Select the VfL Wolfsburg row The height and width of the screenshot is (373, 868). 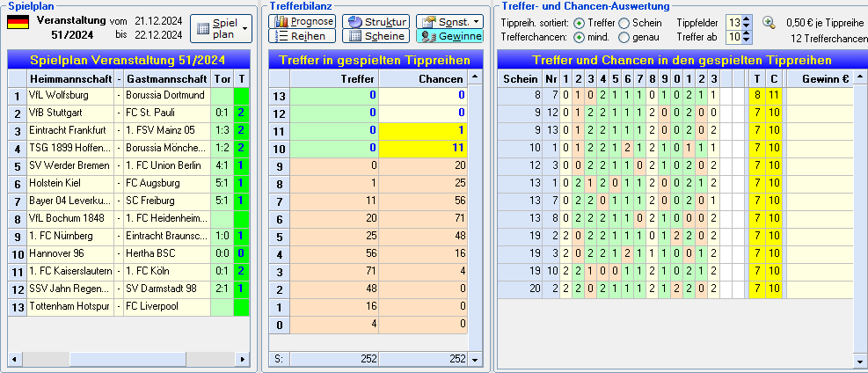point(128,95)
